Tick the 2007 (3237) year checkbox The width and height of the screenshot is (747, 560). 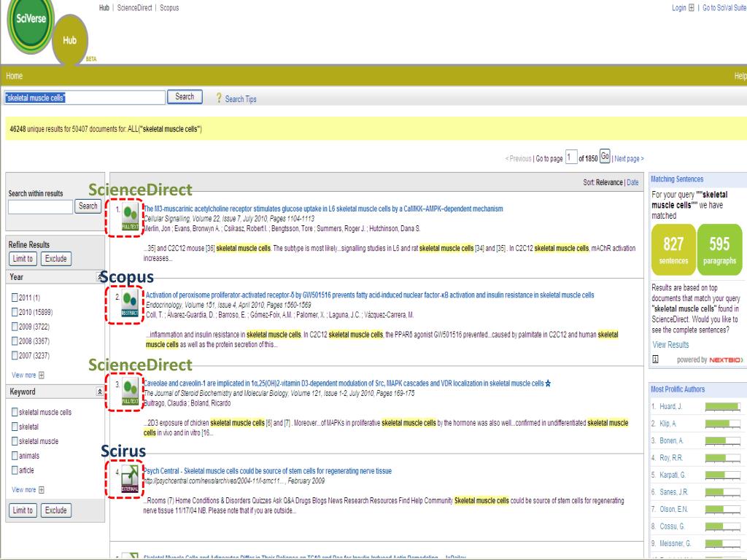click(15, 355)
